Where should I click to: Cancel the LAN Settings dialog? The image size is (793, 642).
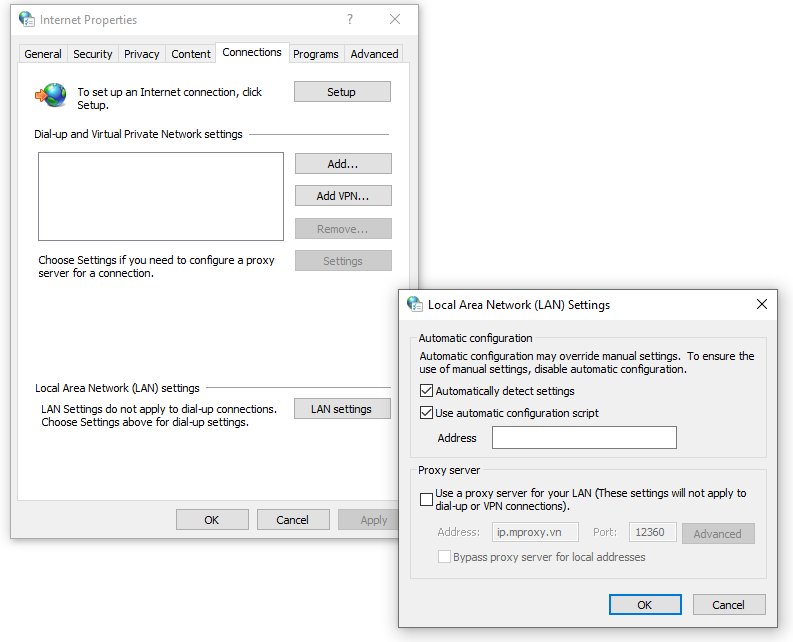[729, 605]
